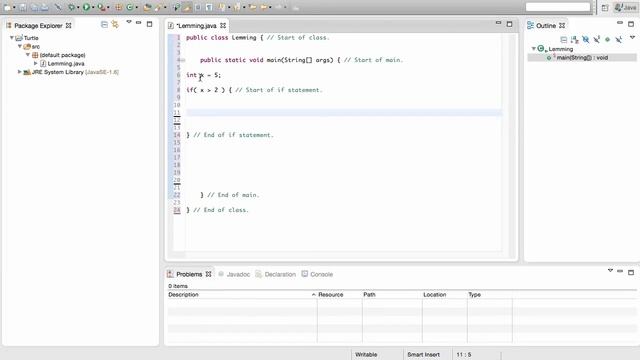Click the Open Type toolbar icon
640x360 pixels.
click(x=147, y=7)
